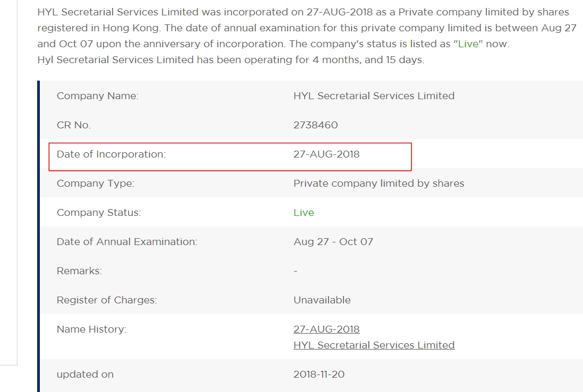Click the Date of Incorporation label
Screen dimensions: 583x392
coord(111,154)
